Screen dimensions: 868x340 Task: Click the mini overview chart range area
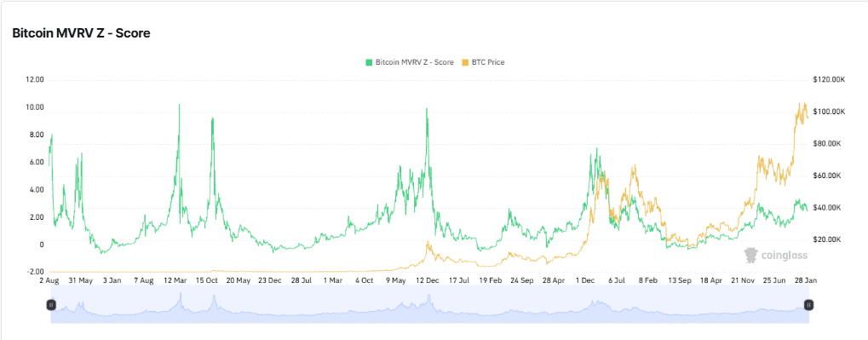[429, 304]
